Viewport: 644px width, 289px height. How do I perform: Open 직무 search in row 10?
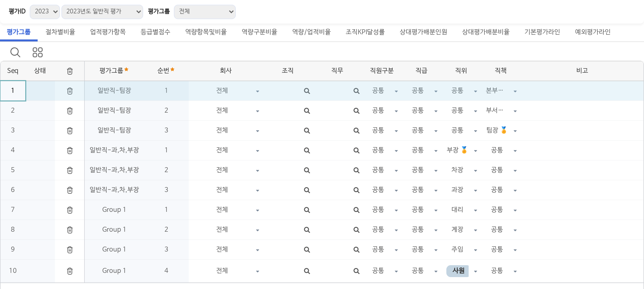[x=356, y=271]
